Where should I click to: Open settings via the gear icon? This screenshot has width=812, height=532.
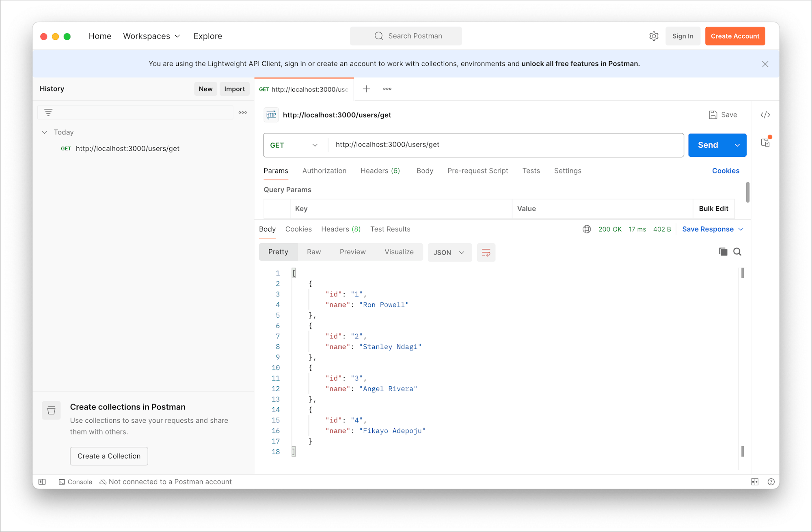click(x=654, y=36)
